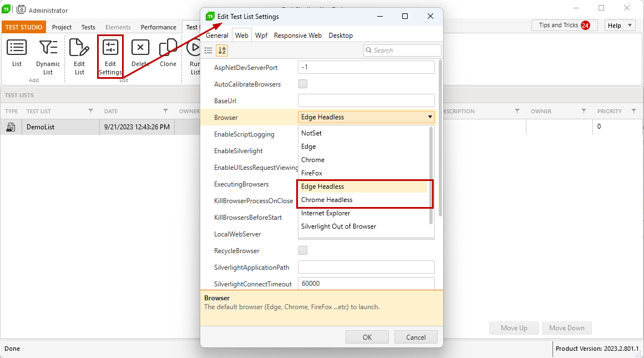The image size is (644, 358).
Task: Create a Dynamic List from the ribbon
Action: (x=48, y=57)
